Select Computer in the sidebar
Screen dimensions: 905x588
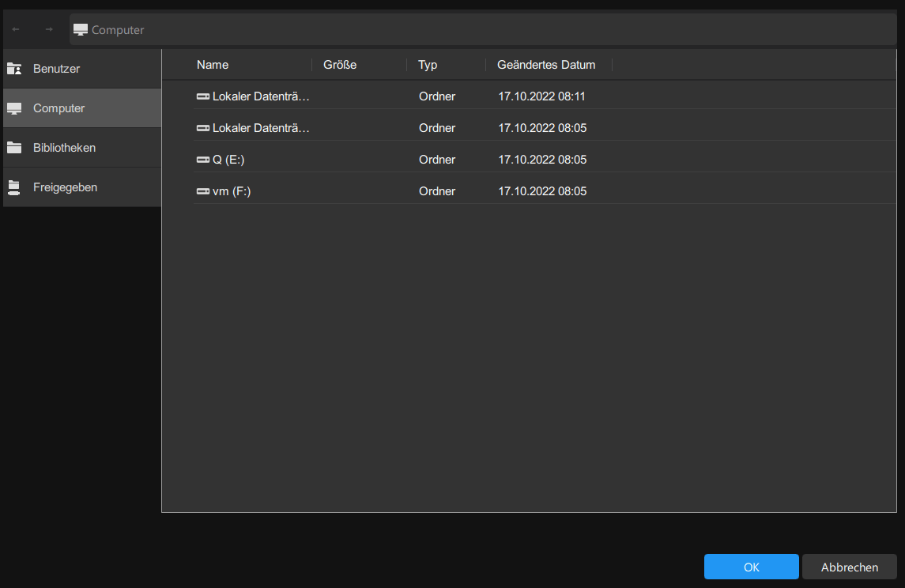pyautogui.click(x=82, y=108)
